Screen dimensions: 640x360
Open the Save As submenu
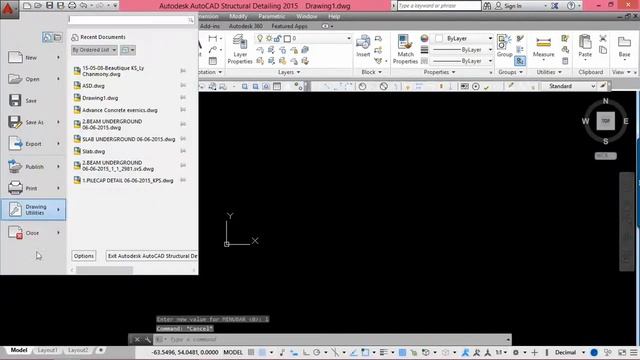(33, 122)
